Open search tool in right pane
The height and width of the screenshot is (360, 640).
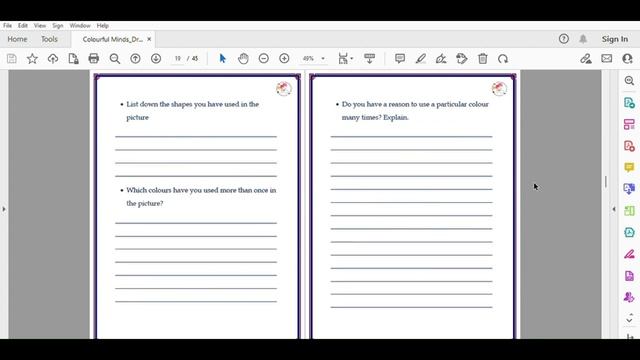tap(629, 81)
